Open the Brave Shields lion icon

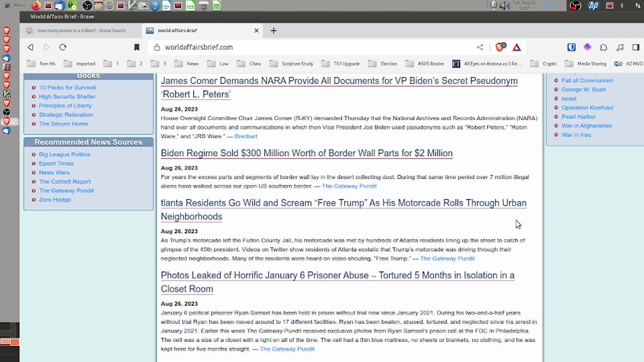click(x=500, y=47)
